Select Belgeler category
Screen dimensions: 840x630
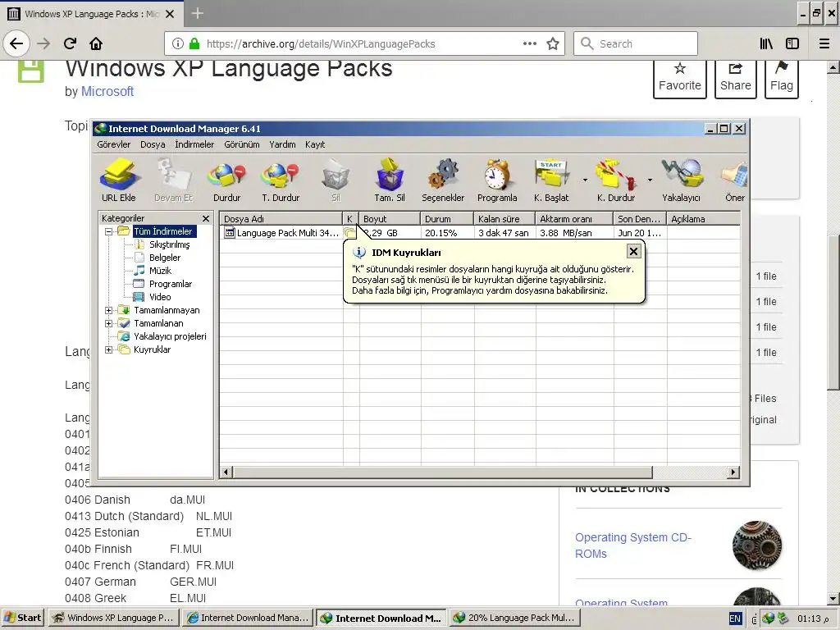[x=164, y=258]
